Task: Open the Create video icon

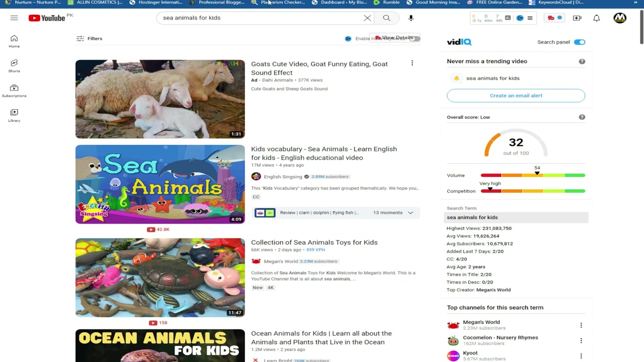Action: click(577, 18)
